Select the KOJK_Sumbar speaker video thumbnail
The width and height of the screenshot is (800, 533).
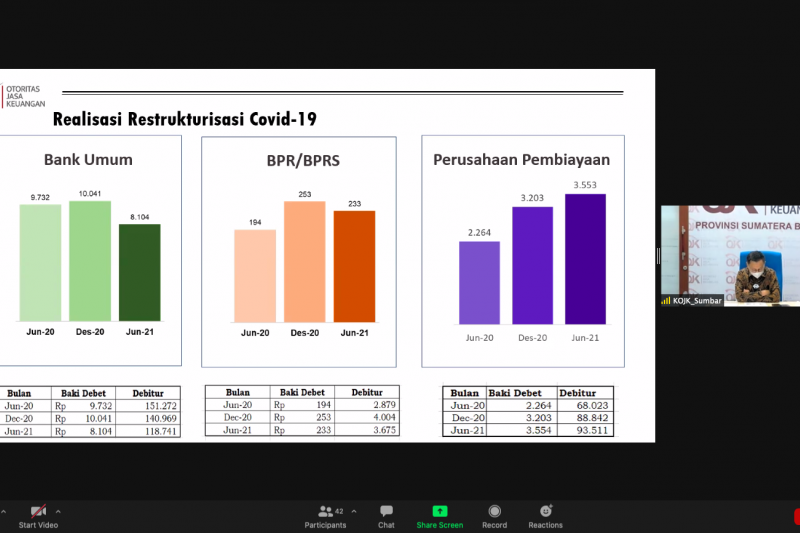click(x=730, y=255)
